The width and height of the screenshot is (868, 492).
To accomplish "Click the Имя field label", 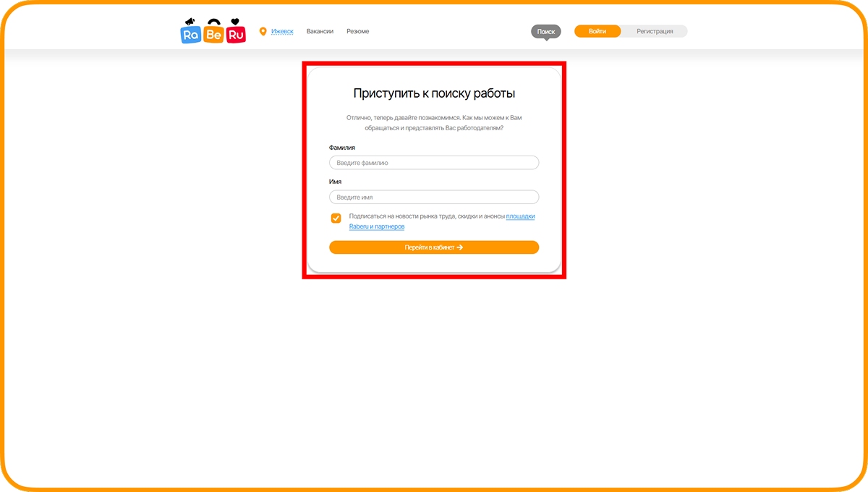I will [x=335, y=182].
